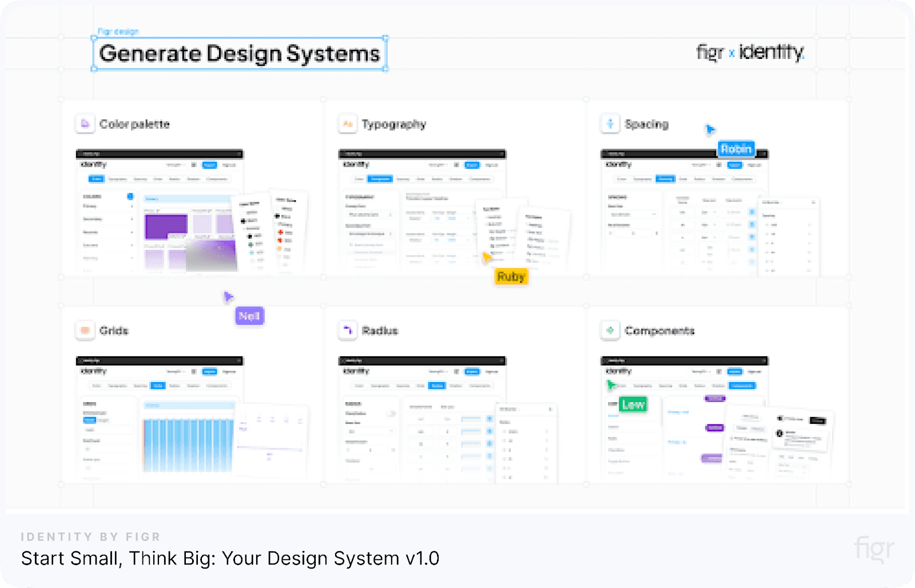Click the purple cursor above Neil tag
This screenshot has height=588, width=915.
[228, 297]
